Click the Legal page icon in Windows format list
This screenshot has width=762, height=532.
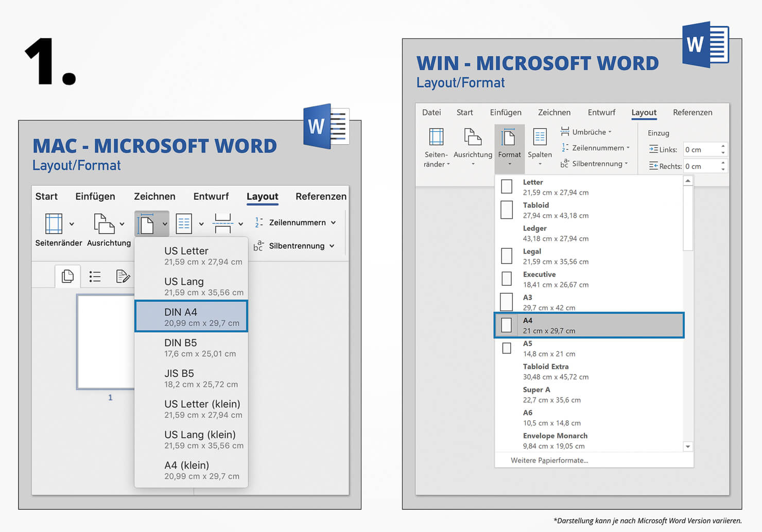[507, 255]
